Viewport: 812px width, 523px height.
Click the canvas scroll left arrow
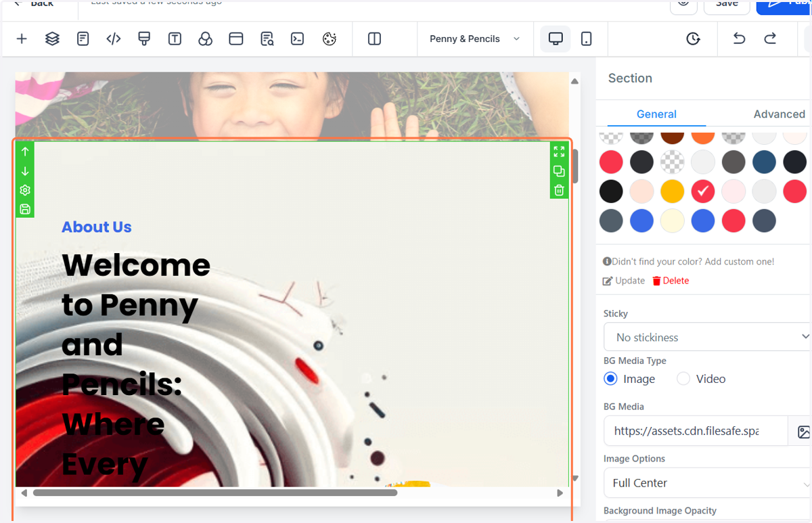(x=24, y=493)
